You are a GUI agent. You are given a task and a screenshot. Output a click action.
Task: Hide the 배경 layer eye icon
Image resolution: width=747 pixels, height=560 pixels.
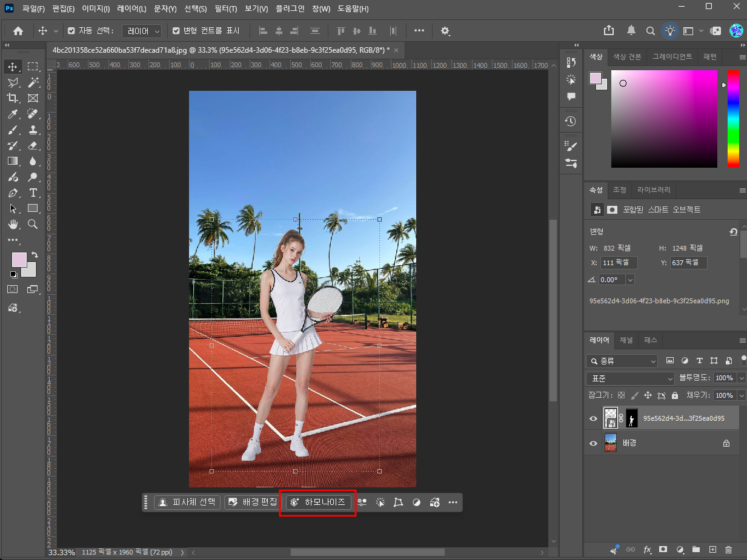pyautogui.click(x=594, y=443)
